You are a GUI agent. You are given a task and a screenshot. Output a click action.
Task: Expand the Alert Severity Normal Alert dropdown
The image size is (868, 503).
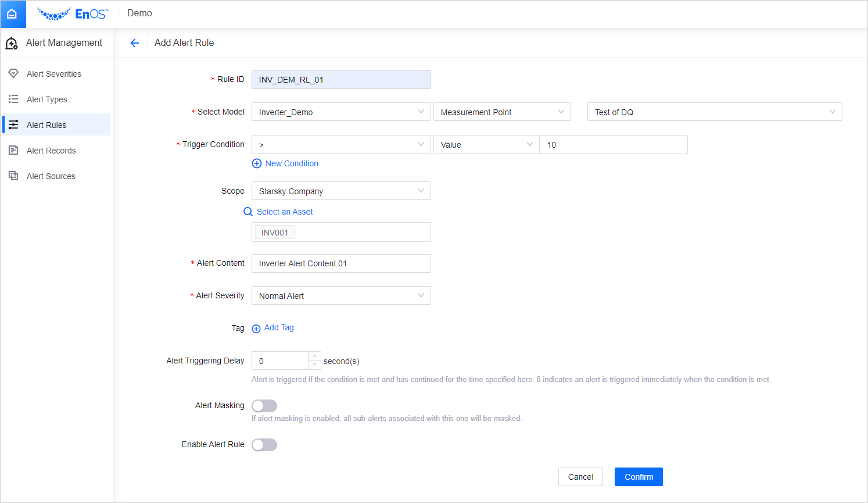[x=341, y=296]
